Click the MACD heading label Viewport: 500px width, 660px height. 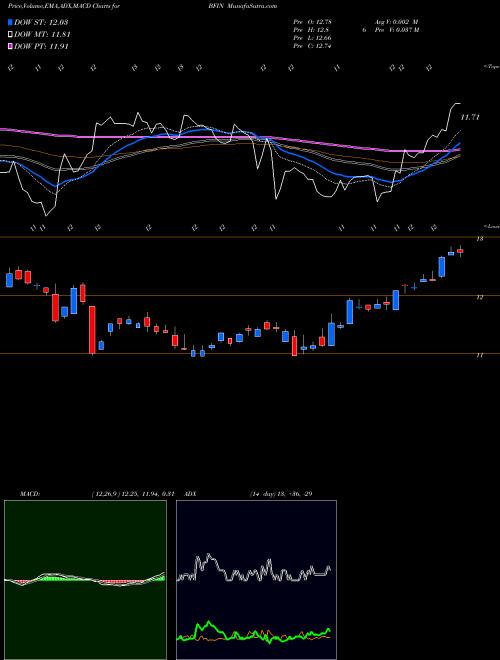coord(29,494)
